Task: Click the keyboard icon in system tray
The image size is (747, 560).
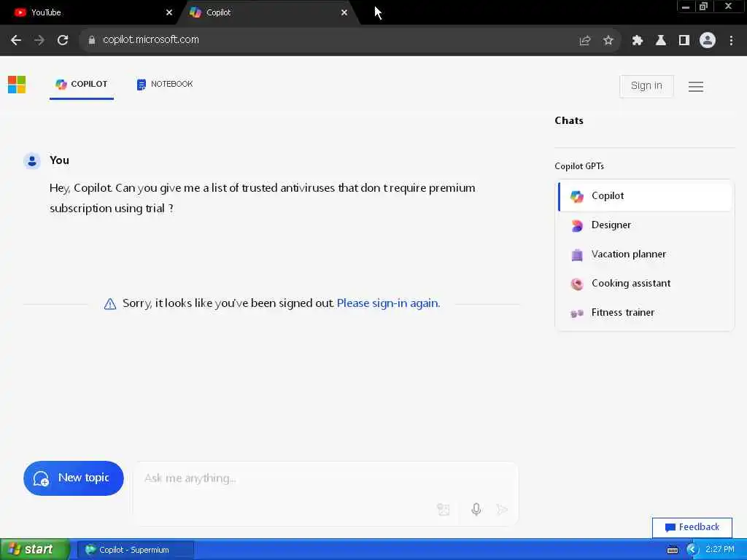Action: click(x=672, y=550)
